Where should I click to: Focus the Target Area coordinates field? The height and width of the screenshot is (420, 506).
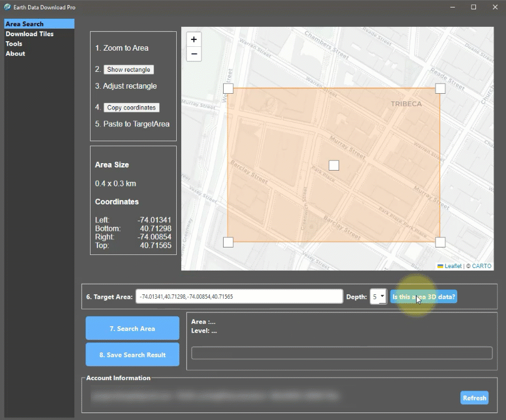(x=239, y=296)
